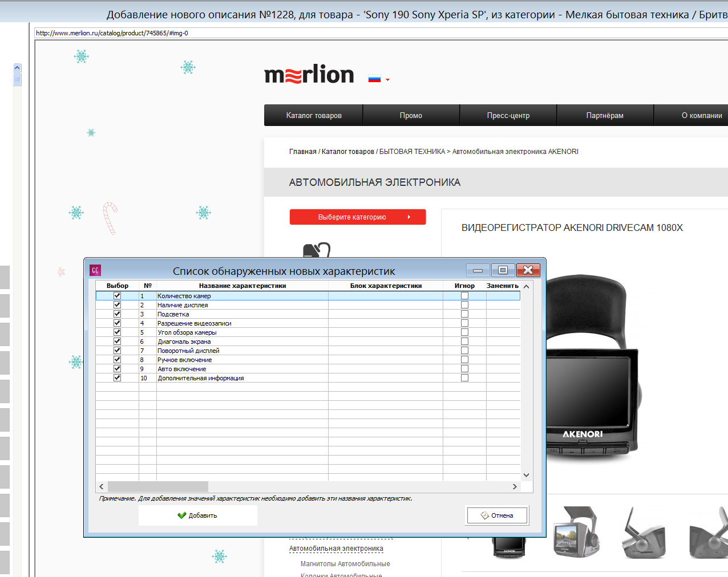Select dashcam side-profile thumbnail
The image size is (728, 577).
644,533
